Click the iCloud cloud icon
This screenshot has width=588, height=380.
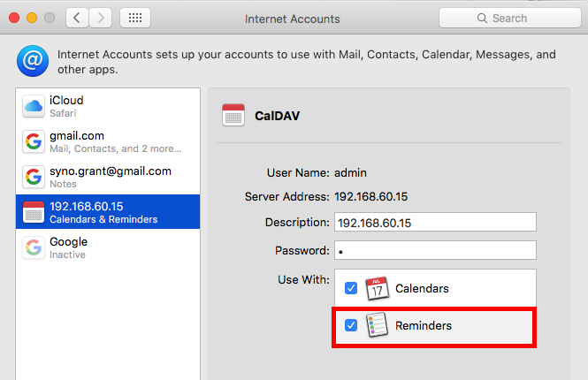pos(34,107)
